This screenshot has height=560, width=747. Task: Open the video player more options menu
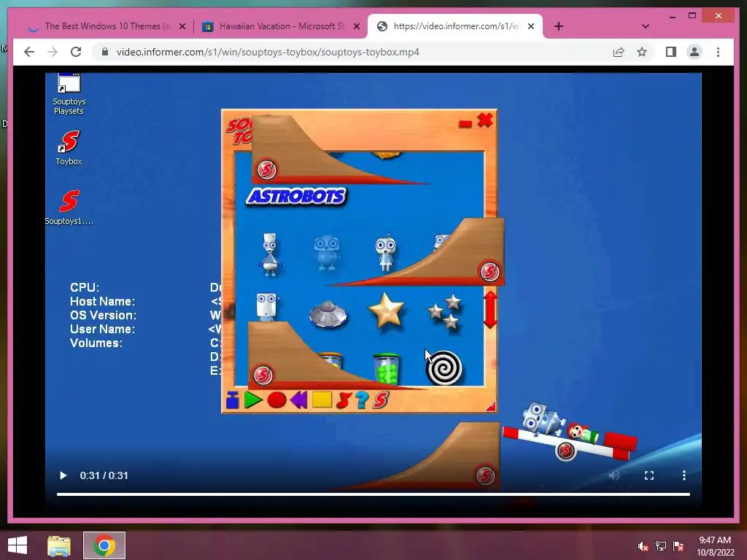pyautogui.click(x=684, y=475)
